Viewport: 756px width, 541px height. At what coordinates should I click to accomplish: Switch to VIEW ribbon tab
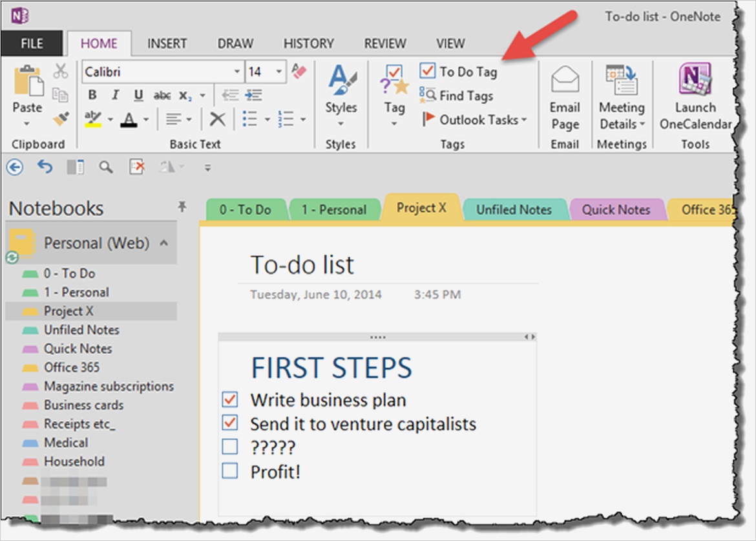tap(450, 43)
